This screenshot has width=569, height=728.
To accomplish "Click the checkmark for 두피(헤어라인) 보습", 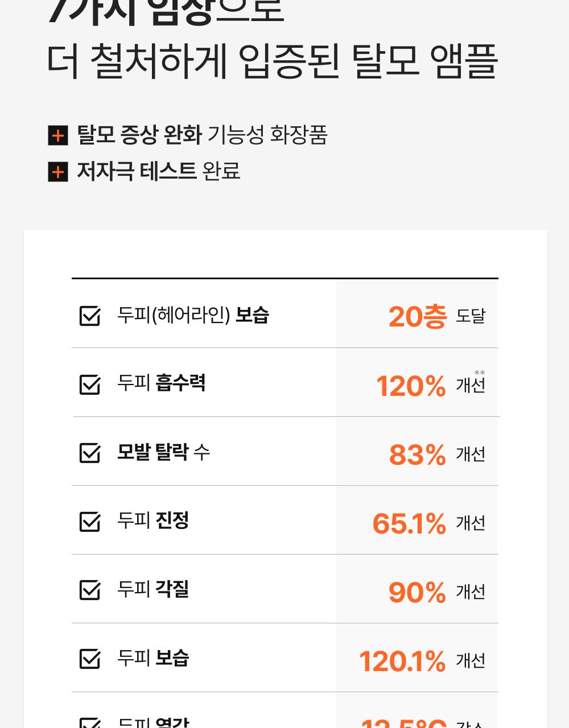I will [90, 316].
